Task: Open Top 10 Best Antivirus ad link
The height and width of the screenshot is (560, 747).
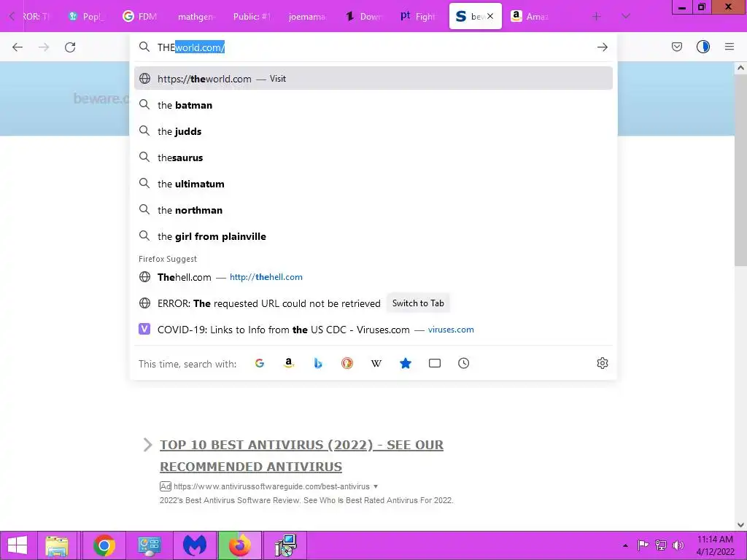Action: (301, 456)
